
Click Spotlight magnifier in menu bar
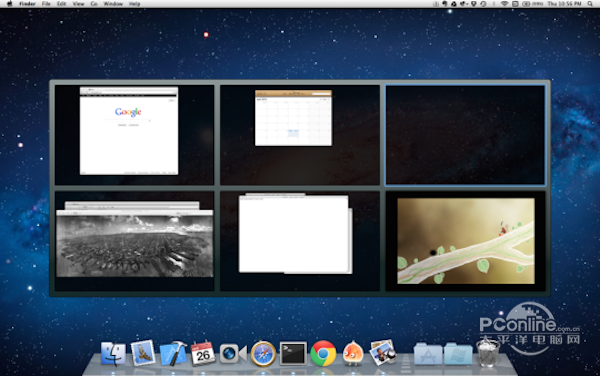[590, 4]
